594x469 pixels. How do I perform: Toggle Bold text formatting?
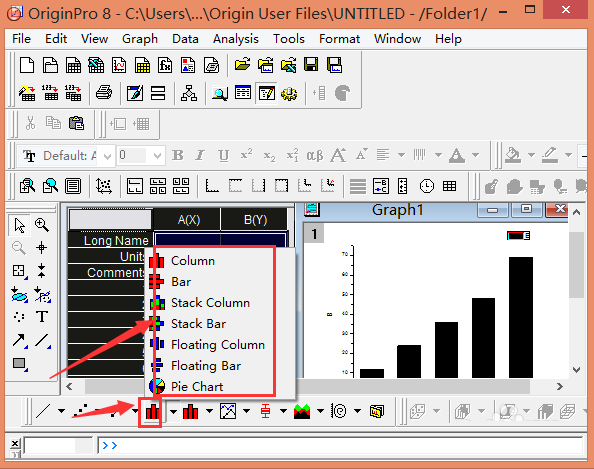(x=178, y=155)
